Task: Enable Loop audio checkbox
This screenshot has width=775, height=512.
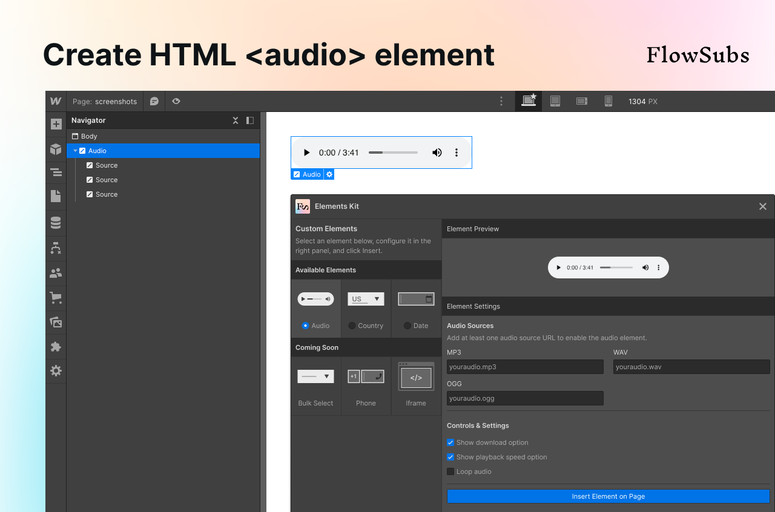Action: click(450, 471)
